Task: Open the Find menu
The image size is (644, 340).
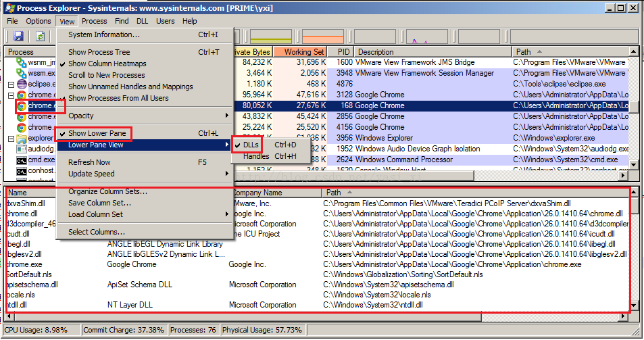Action: [122, 21]
